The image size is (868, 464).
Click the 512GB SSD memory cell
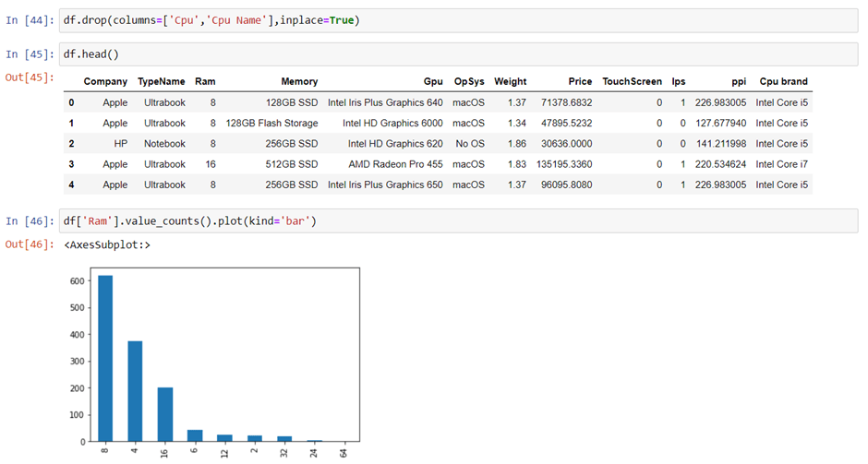pyautogui.click(x=291, y=164)
